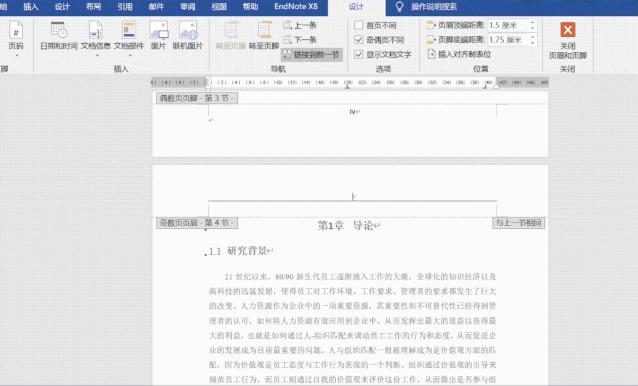The height and width of the screenshot is (386, 638).
Task: Select the active header/footer 设计 tab
Action: click(x=356, y=7)
